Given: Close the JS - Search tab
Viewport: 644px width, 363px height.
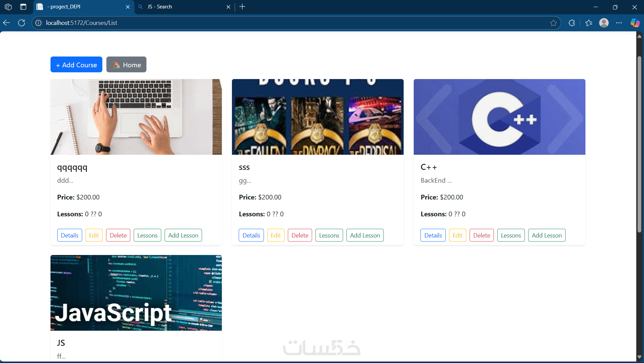Looking at the screenshot, I should coord(228,7).
